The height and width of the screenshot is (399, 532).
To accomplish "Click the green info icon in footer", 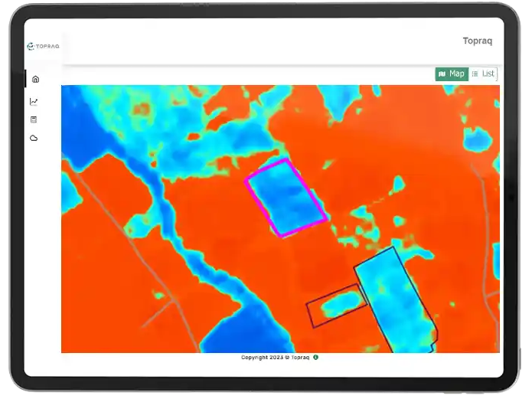I will pos(315,357).
